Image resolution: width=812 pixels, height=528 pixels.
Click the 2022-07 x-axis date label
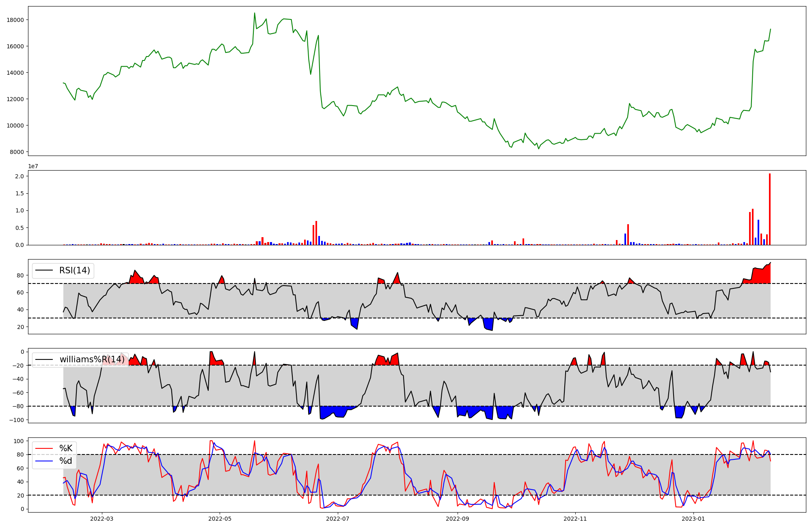(x=338, y=519)
